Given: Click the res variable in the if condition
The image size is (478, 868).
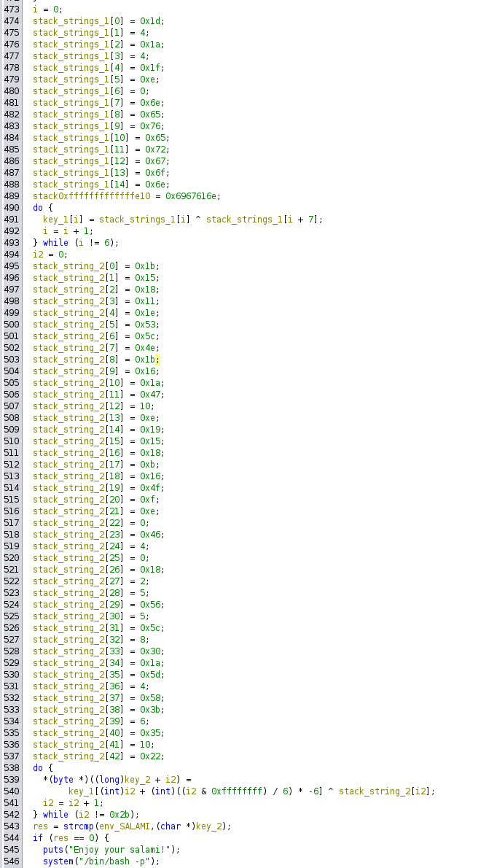Looking at the screenshot, I should (55, 837).
